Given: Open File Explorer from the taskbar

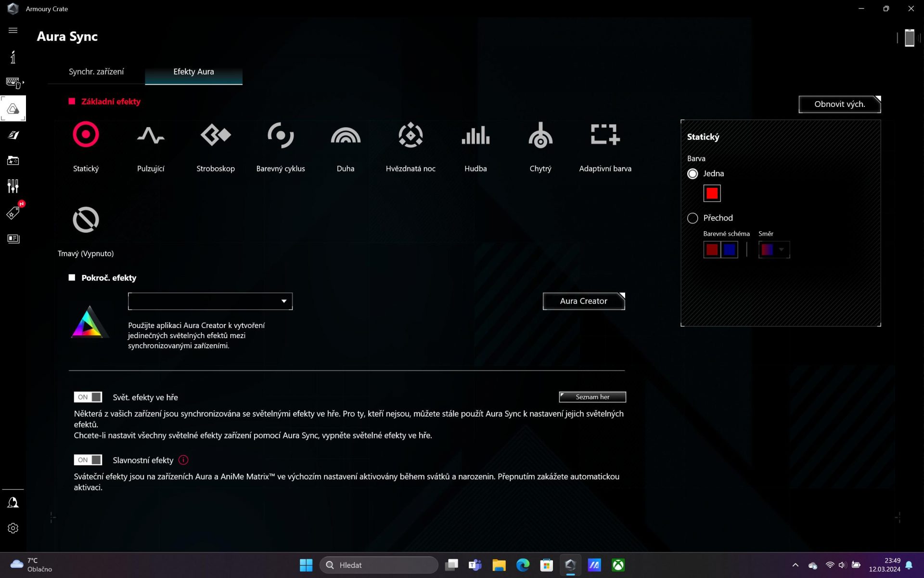Looking at the screenshot, I should click(499, 565).
